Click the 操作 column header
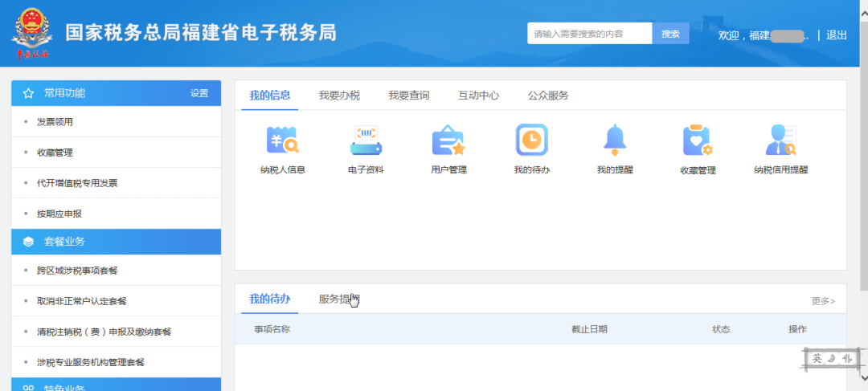 [x=798, y=329]
